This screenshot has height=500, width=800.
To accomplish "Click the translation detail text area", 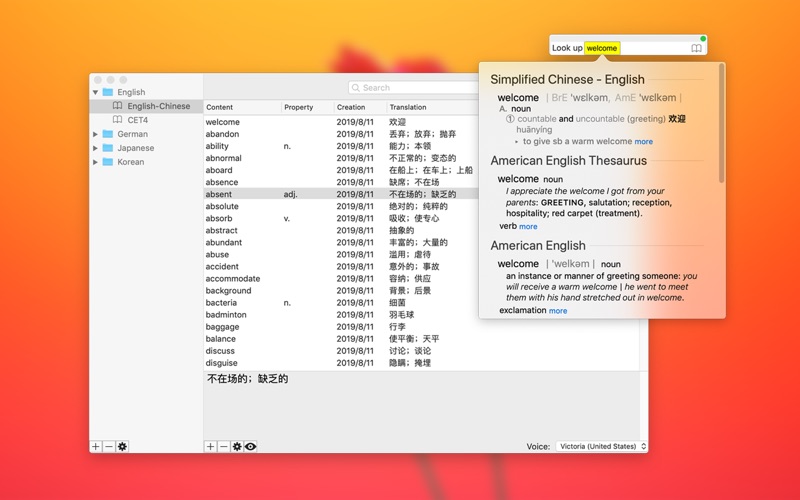I will pyautogui.click(x=421, y=406).
